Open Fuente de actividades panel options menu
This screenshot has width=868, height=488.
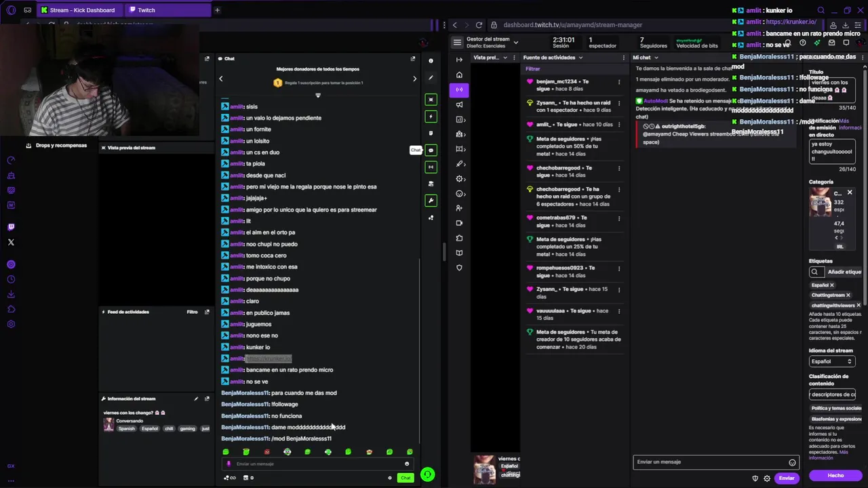[624, 58]
